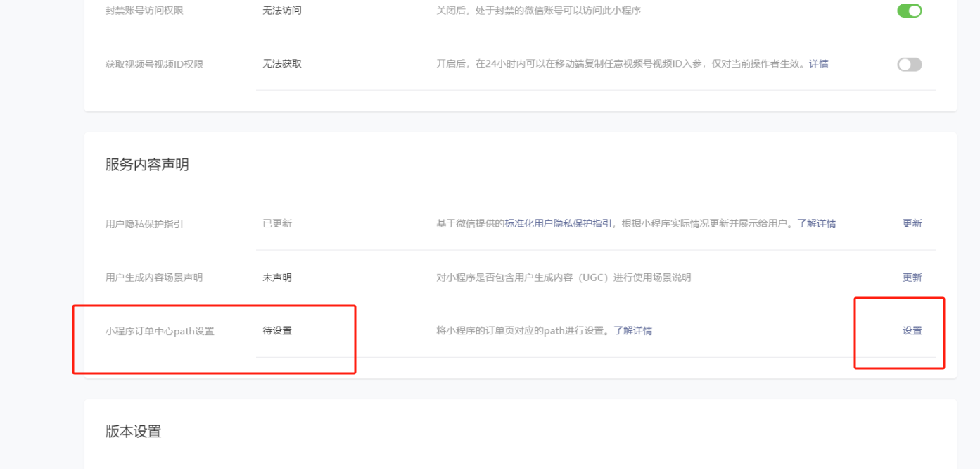The height and width of the screenshot is (469, 980).
Task: Click the 已更新 status text
Action: tap(277, 224)
